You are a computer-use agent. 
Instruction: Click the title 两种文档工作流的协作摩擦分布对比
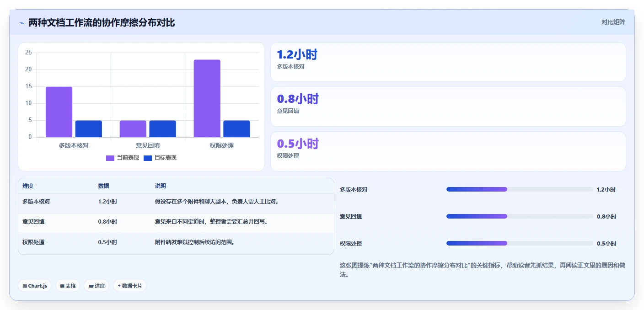[102, 23]
